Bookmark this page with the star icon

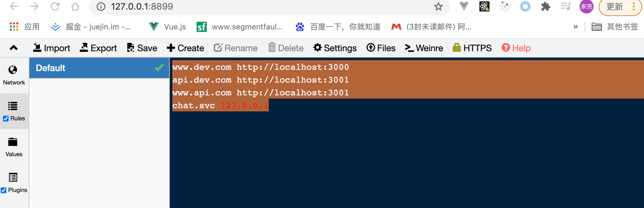point(438,7)
